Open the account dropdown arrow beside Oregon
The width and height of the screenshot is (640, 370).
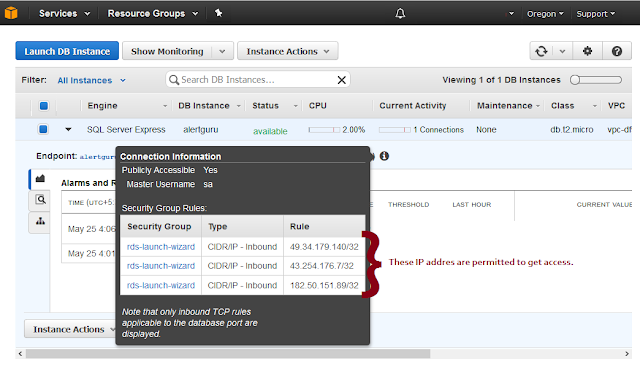click(x=511, y=13)
